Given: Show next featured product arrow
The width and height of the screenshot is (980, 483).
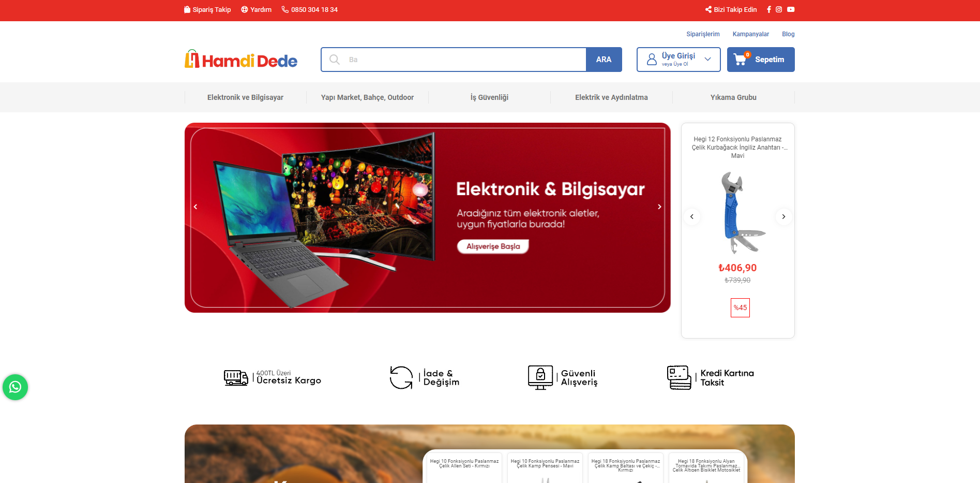Looking at the screenshot, I should point(783,216).
